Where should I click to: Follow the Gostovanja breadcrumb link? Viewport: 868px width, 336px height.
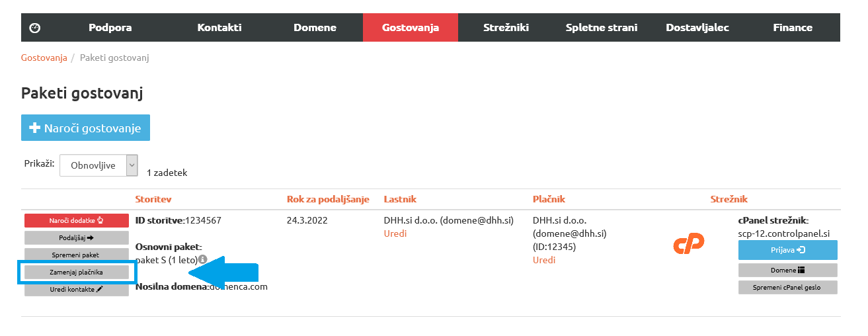(44, 58)
